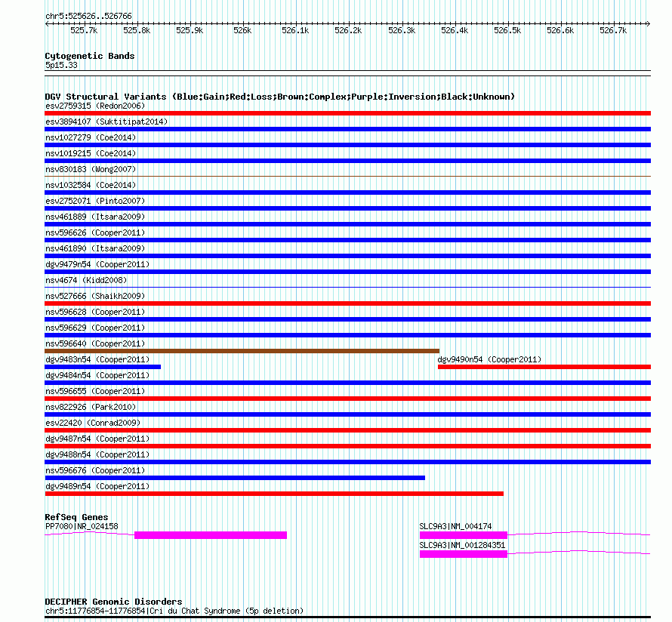Image resolution: width=672 pixels, height=622 pixels.
Task: Select the red loss bar under esv2759315
Action: click(x=347, y=113)
